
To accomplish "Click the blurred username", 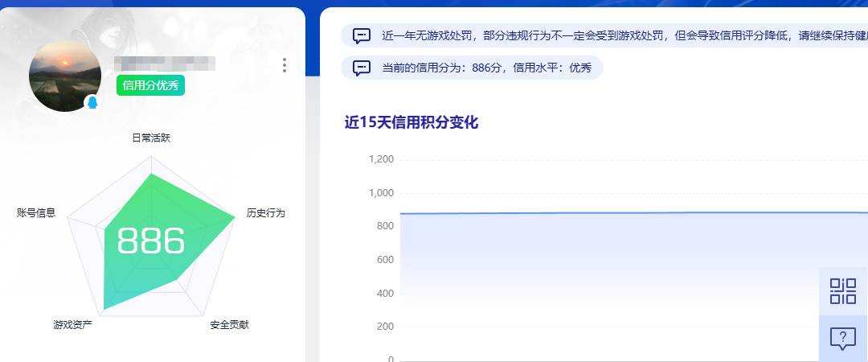I will tap(165, 64).
